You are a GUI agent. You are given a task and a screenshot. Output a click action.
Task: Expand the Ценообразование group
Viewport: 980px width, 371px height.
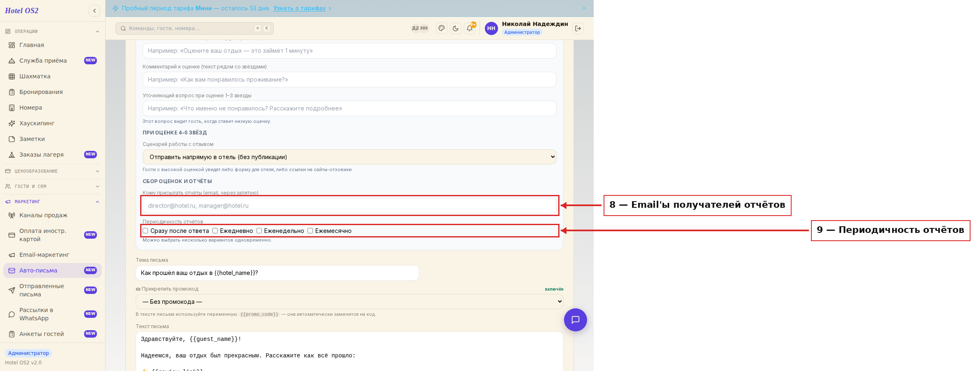pos(52,171)
